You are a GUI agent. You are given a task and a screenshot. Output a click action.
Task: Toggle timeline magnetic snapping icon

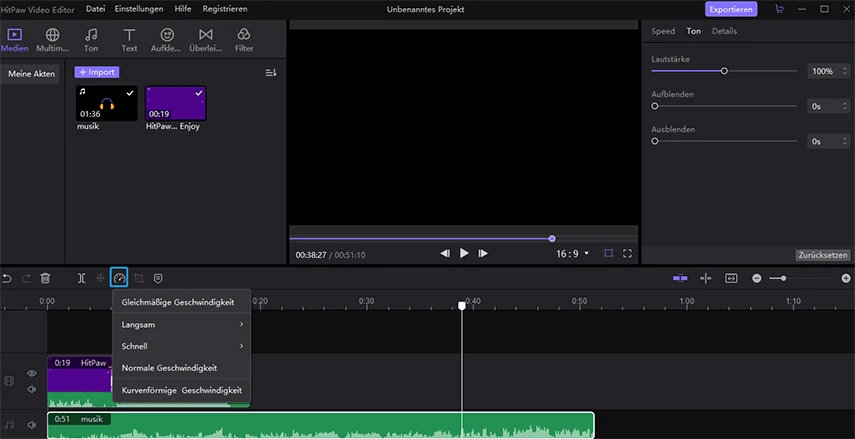coord(680,278)
